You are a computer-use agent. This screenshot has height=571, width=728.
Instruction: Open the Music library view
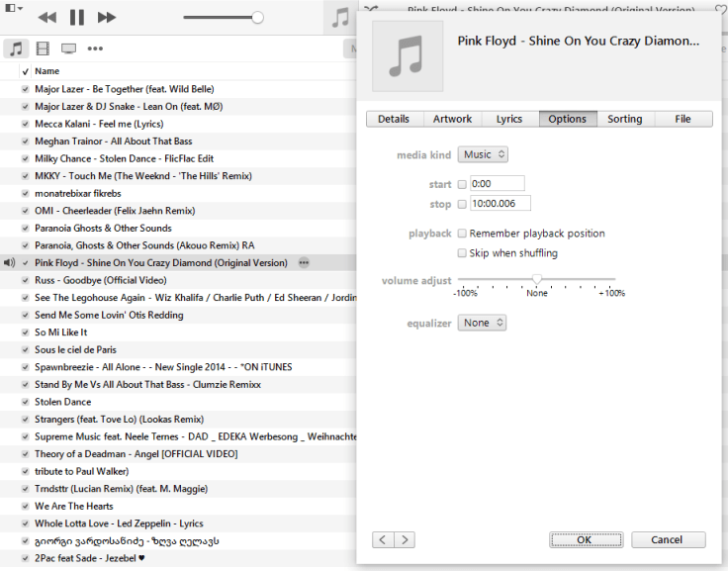pos(16,48)
